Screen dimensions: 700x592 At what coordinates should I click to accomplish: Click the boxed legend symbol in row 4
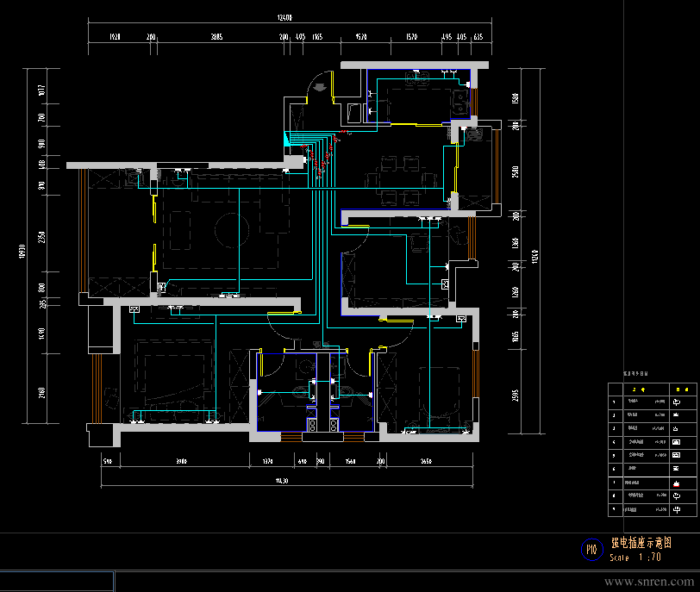677,442
